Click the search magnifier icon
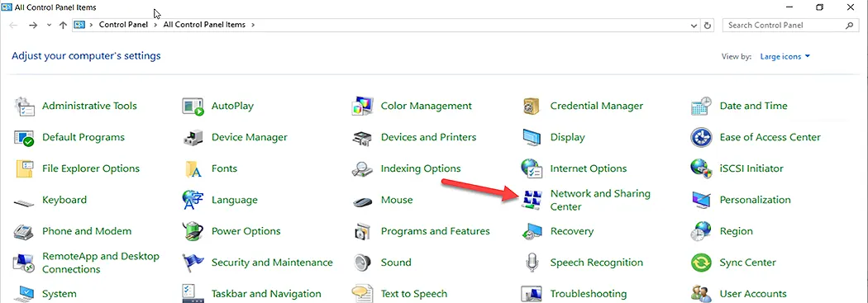This screenshot has height=303, width=868. 850,26
